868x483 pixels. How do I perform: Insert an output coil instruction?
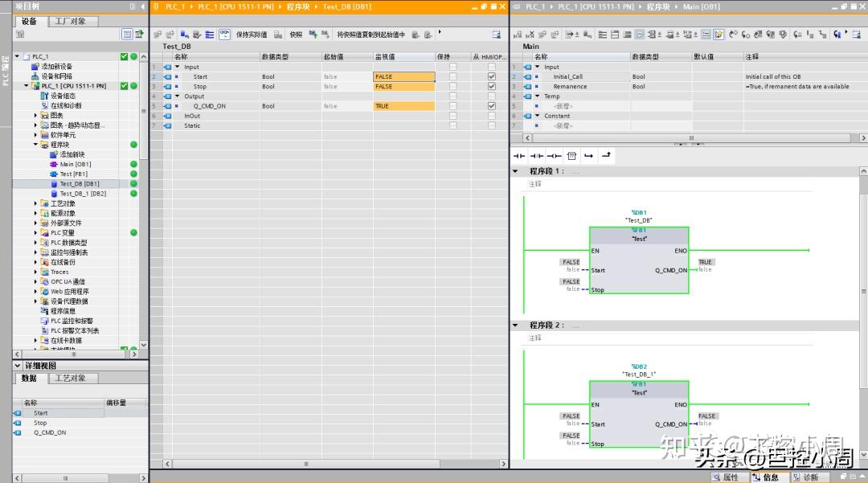tap(555, 156)
